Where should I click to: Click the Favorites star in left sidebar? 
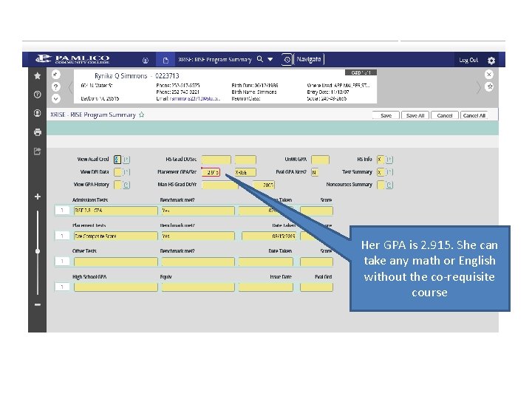(x=38, y=75)
